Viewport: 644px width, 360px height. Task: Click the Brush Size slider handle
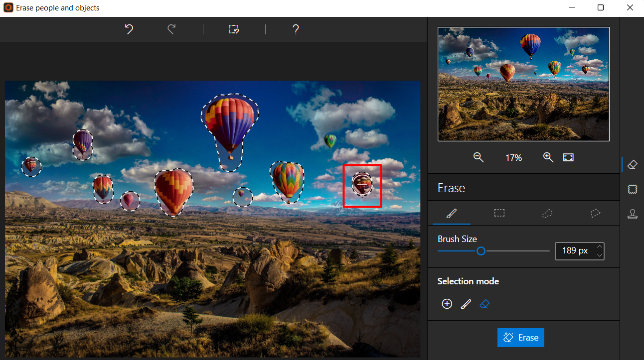pyautogui.click(x=481, y=251)
